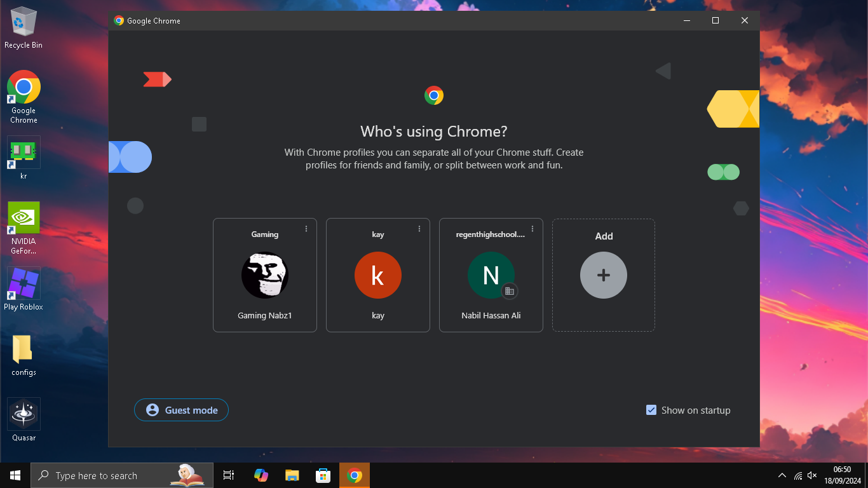Show hidden system tray icons
868x488 pixels.
(x=782, y=475)
